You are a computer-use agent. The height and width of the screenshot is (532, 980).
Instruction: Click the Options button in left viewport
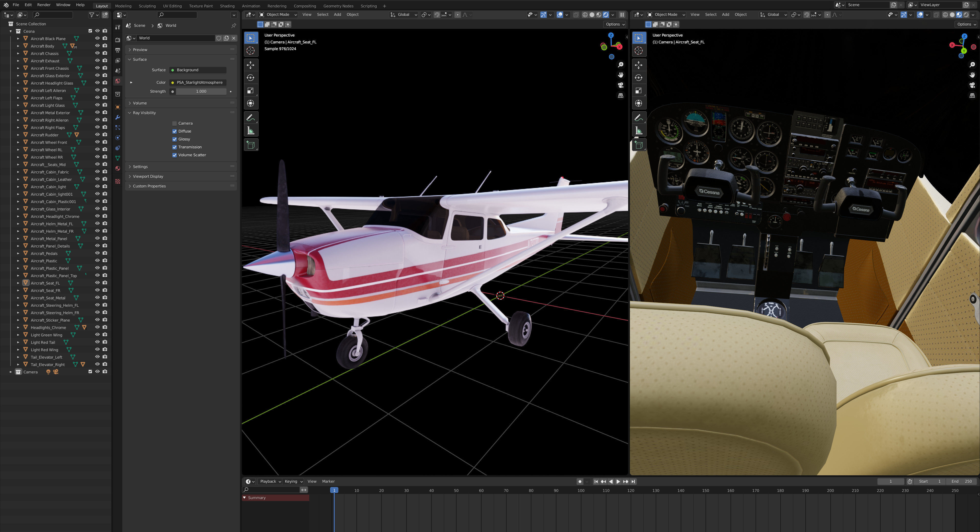coord(615,24)
